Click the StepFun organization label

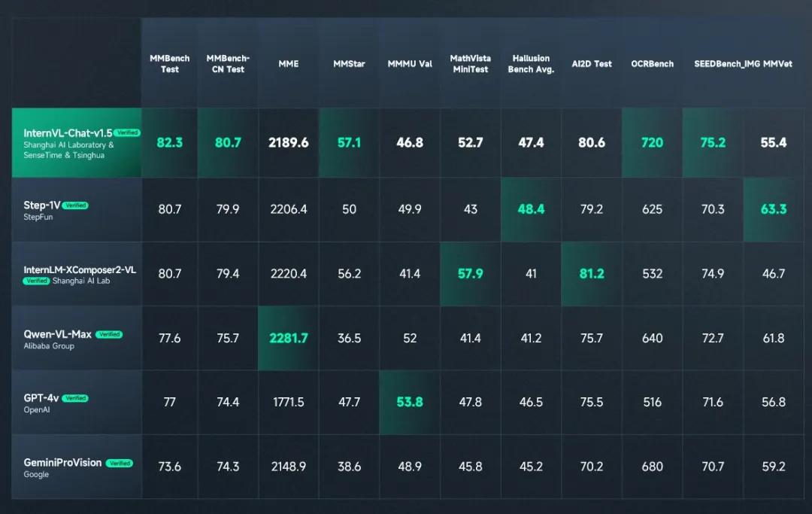pos(38,217)
